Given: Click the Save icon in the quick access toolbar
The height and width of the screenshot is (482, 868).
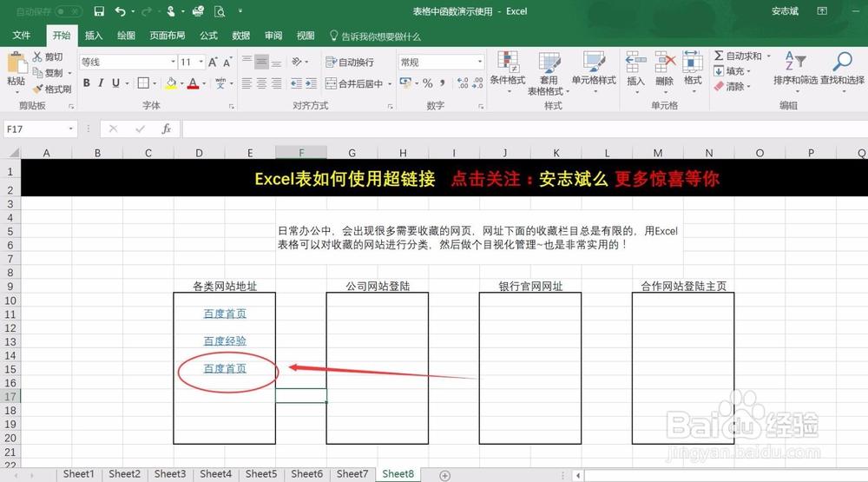Looking at the screenshot, I should (x=99, y=11).
